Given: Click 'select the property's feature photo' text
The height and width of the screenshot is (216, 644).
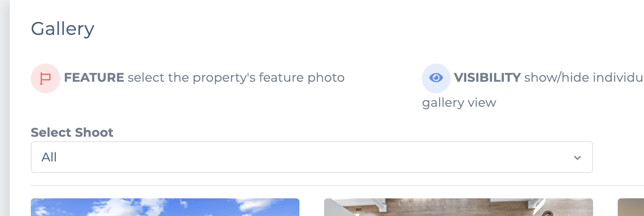Looking at the screenshot, I should click(x=236, y=78).
